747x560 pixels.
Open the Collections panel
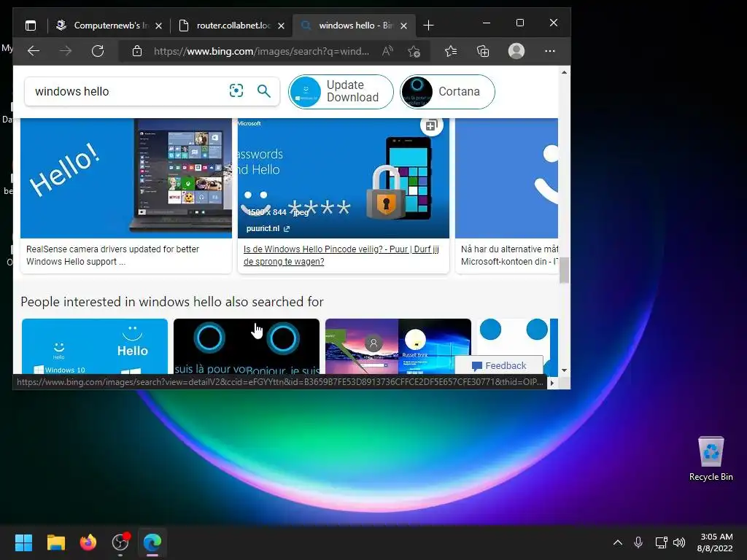tap(483, 51)
